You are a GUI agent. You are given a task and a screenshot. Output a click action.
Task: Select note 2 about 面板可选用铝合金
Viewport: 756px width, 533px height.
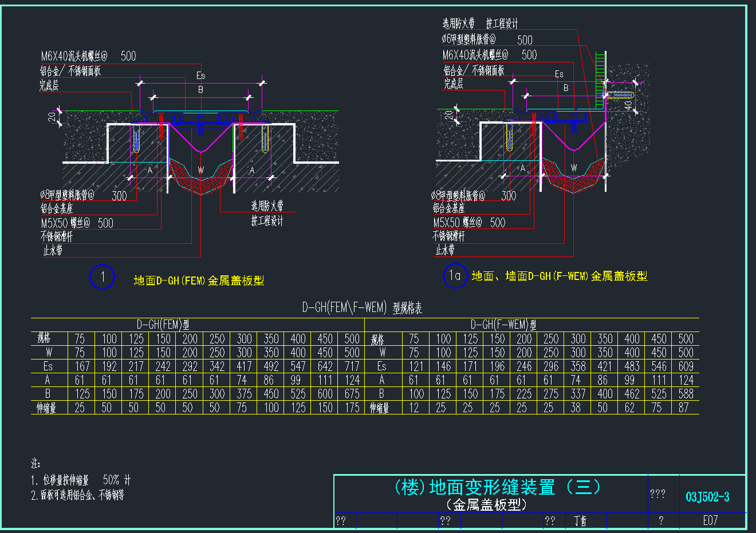point(77,495)
